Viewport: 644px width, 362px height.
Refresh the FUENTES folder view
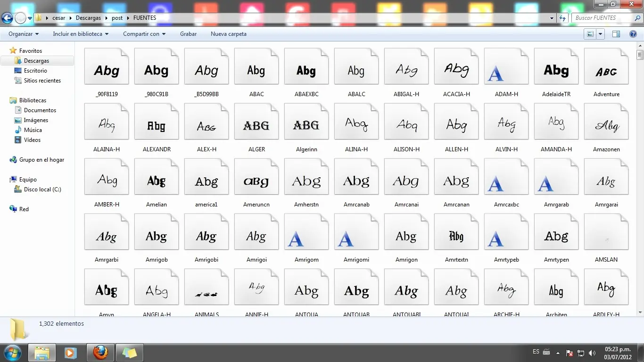coord(562,18)
